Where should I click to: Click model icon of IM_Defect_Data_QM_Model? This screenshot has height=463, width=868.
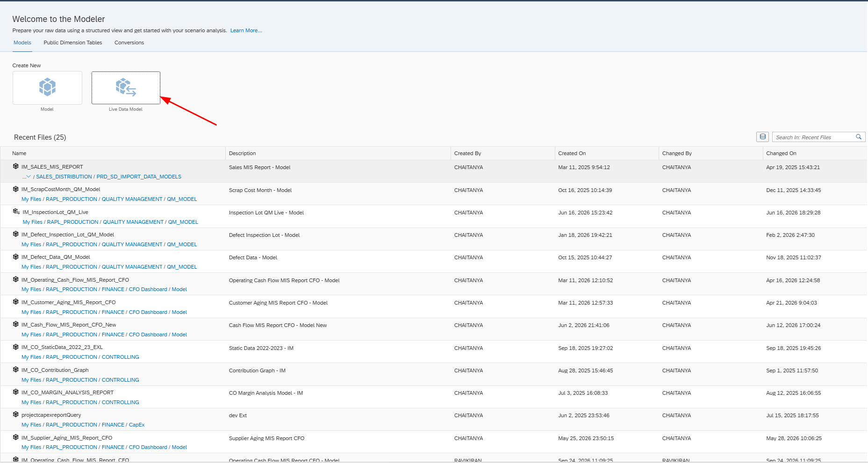click(16, 256)
